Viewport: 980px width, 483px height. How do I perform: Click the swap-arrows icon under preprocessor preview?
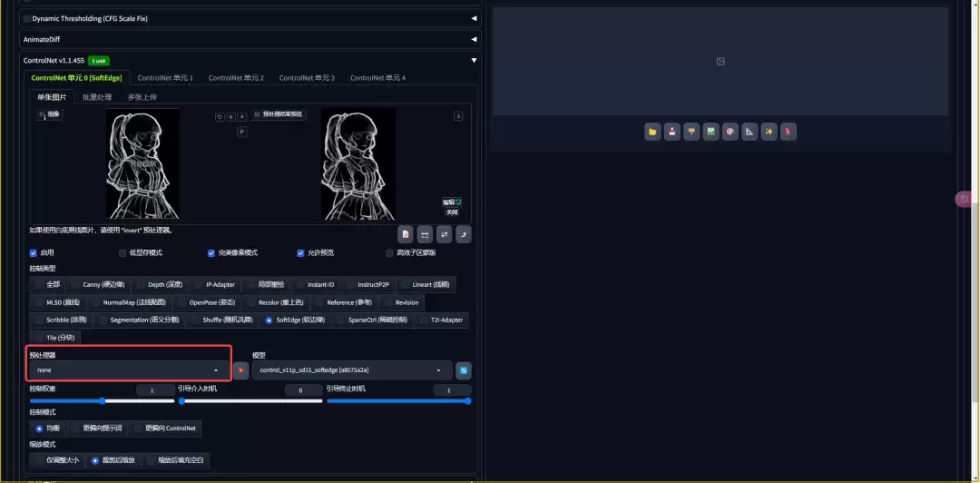coord(445,234)
